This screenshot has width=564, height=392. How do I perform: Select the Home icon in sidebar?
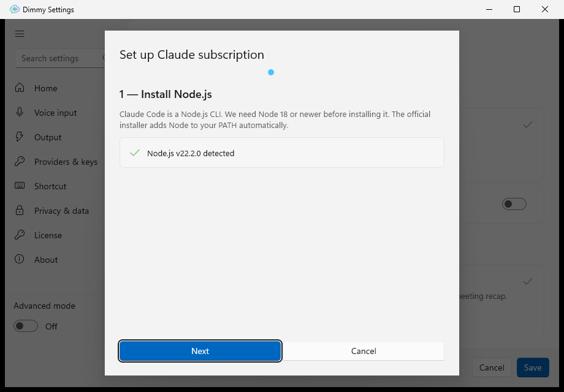point(20,88)
